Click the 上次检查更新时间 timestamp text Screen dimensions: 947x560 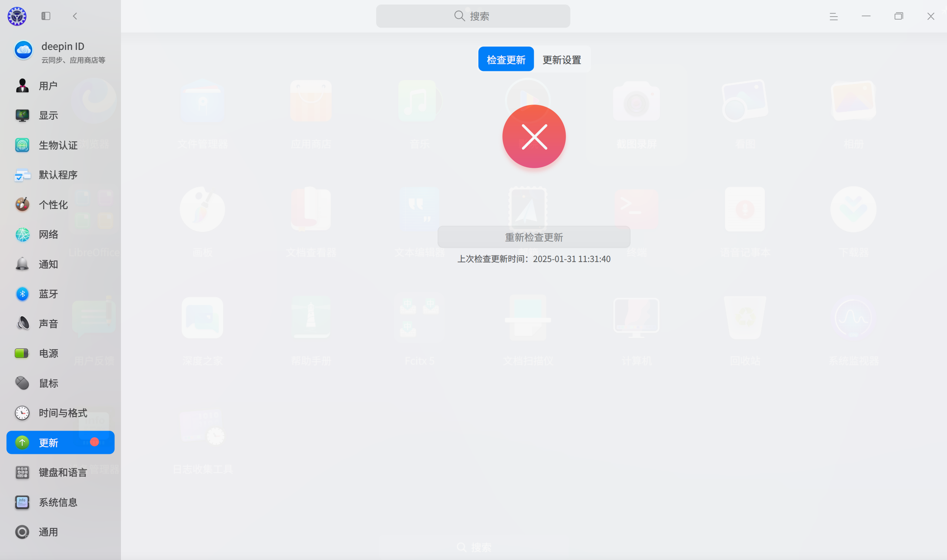pyautogui.click(x=534, y=259)
